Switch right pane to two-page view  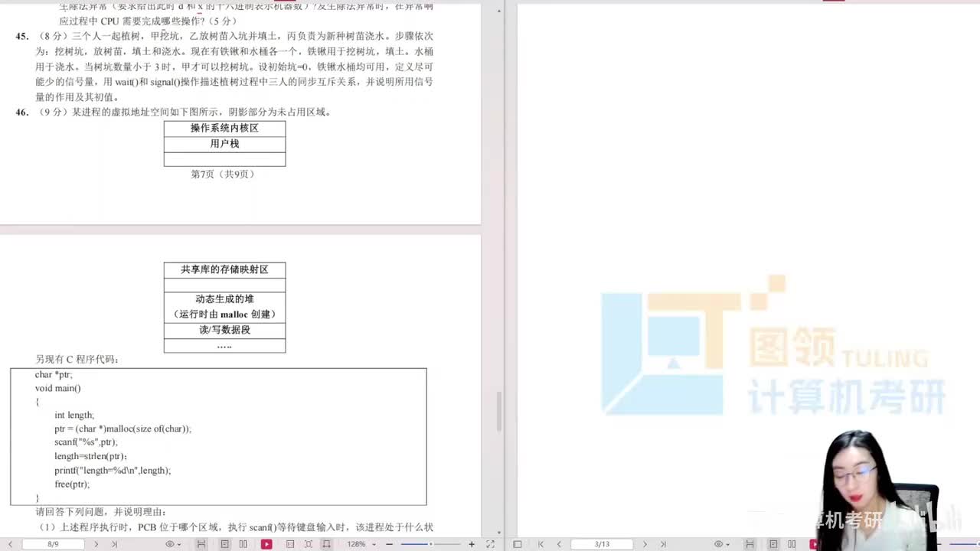coord(792,544)
